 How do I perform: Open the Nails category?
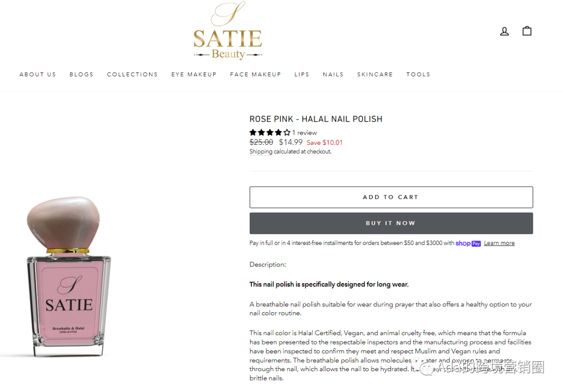point(333,75)
